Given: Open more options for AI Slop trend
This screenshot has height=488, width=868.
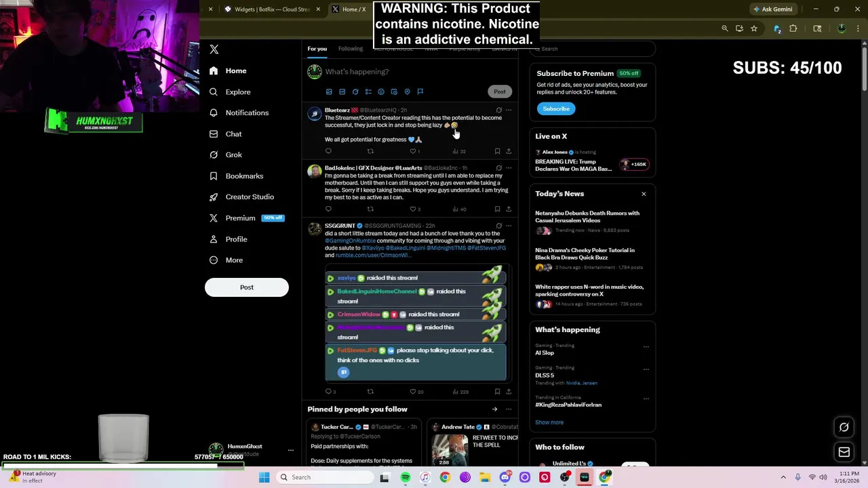Looking at the screenshot, I should click(646, 346).
